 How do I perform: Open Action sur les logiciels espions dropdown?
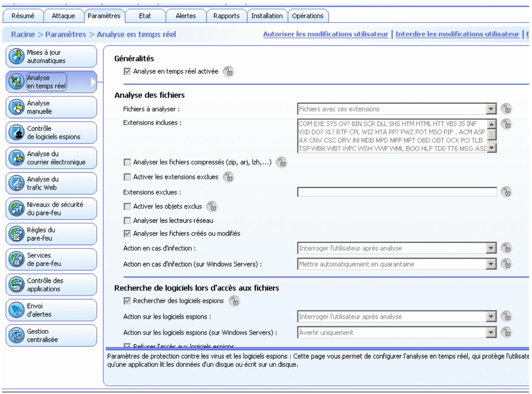397,317
